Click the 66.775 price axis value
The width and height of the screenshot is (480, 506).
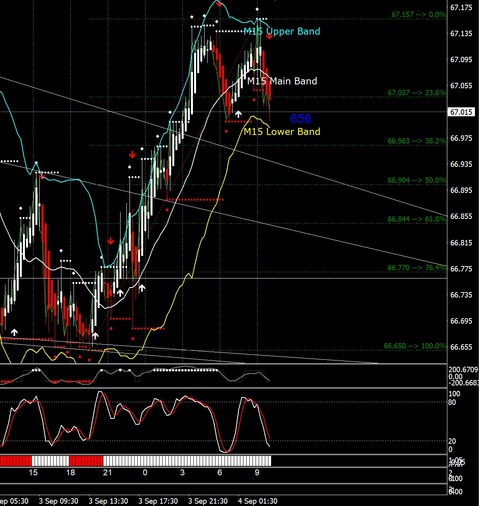461,268
